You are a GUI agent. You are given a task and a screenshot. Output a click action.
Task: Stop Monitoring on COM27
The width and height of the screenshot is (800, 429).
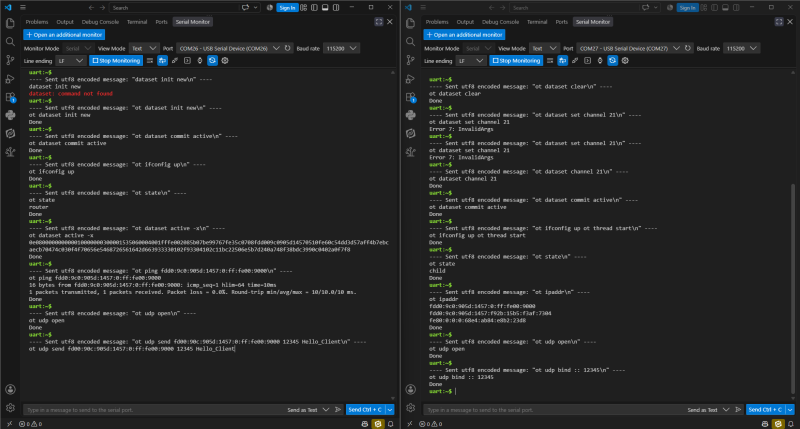click(x=516, y=61)
